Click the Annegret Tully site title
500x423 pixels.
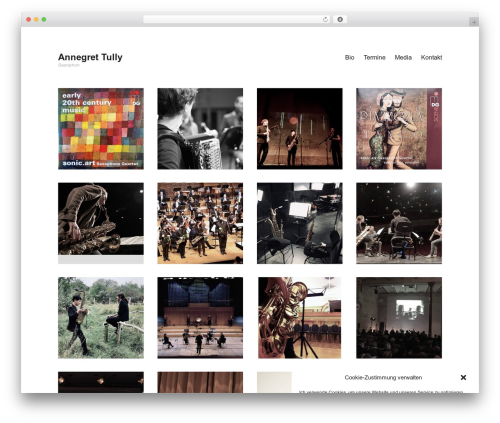click(90, 57)
